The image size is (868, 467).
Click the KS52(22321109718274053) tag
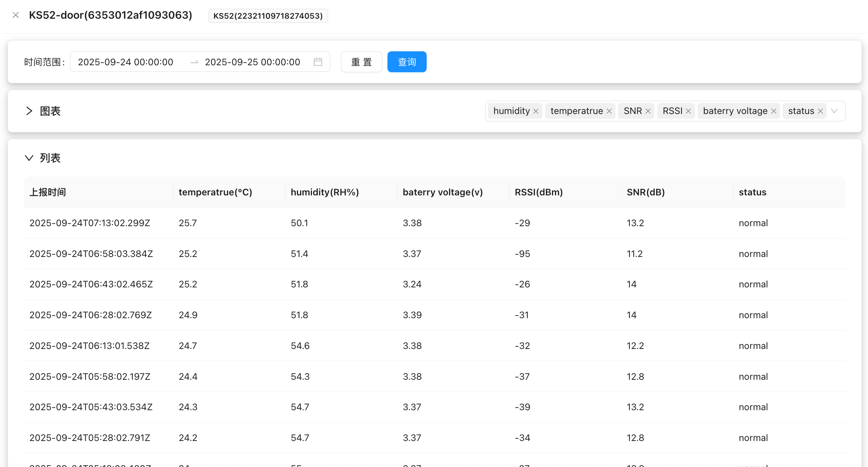point(268,16)
